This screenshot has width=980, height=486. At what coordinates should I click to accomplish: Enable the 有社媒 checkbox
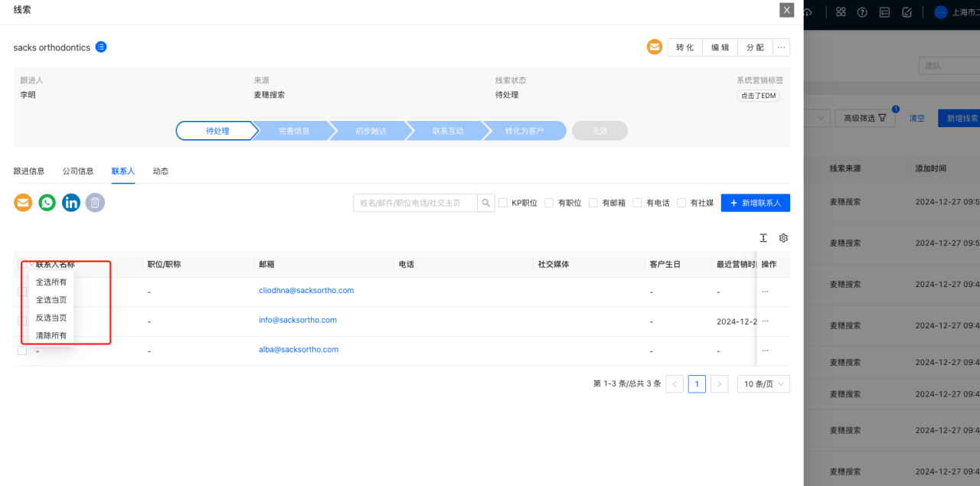tap(681, 203)
